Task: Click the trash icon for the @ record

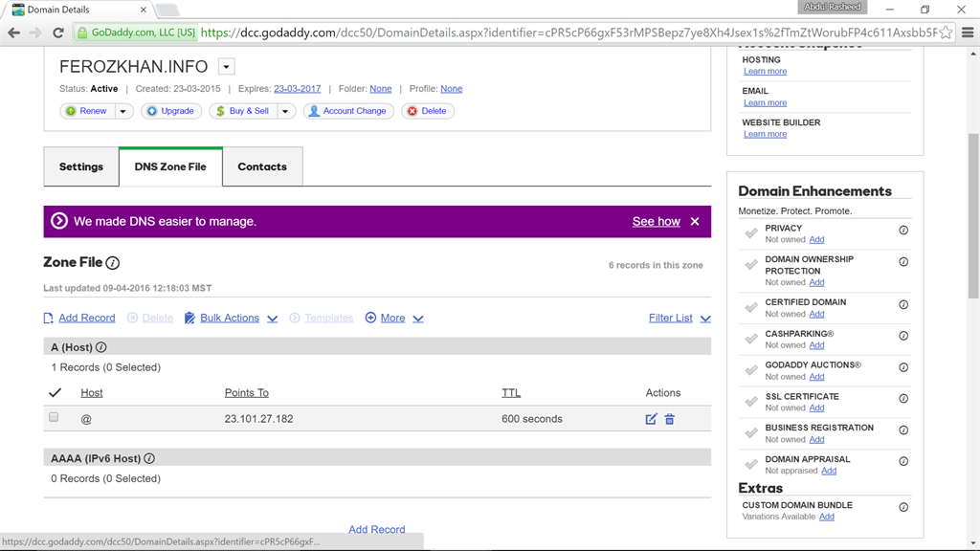Action: coord(669,419)
